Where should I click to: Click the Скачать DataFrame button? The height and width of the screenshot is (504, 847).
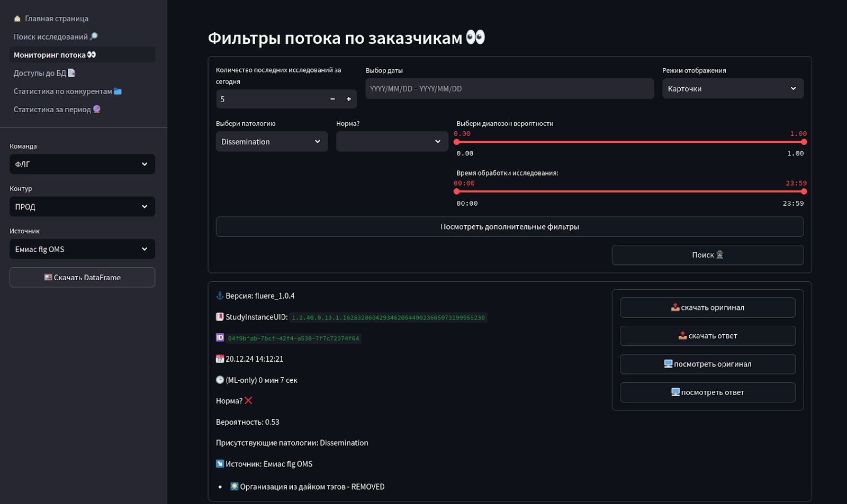coord(82,278)
